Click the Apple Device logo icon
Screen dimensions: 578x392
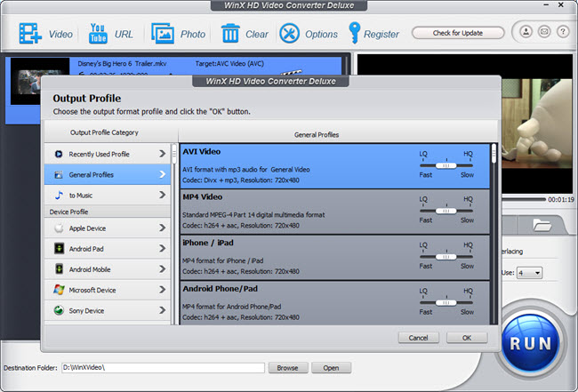[59, 228]
